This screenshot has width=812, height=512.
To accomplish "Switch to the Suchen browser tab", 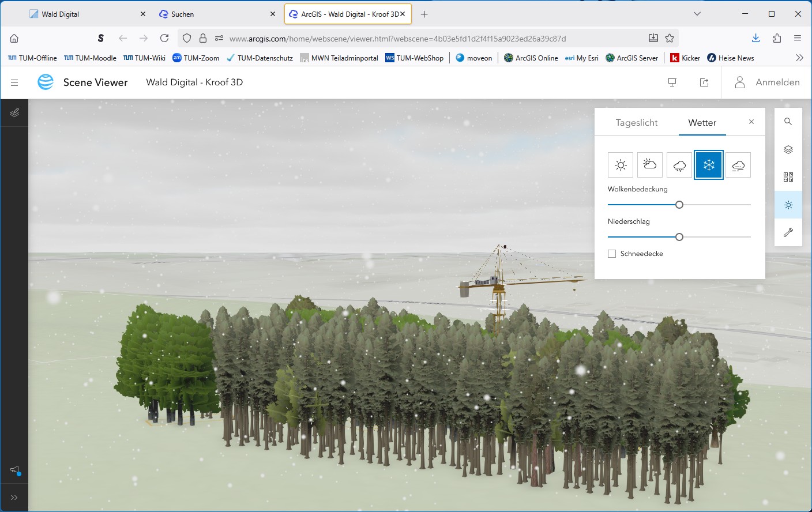I will tap(213, 14).
